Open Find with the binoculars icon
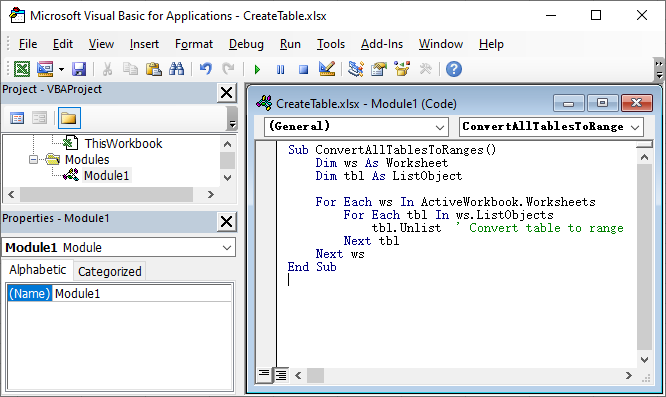The height and width of the screenshot is (397, 666). click(x=177, y=69)
